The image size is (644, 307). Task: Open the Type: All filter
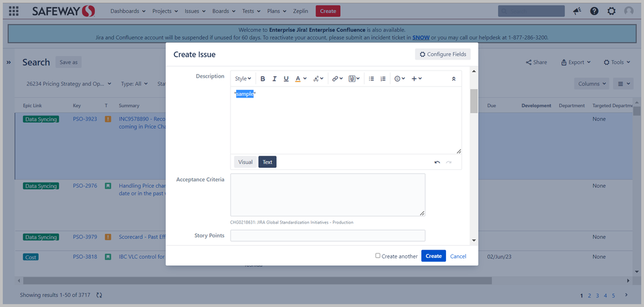(134, 83)
